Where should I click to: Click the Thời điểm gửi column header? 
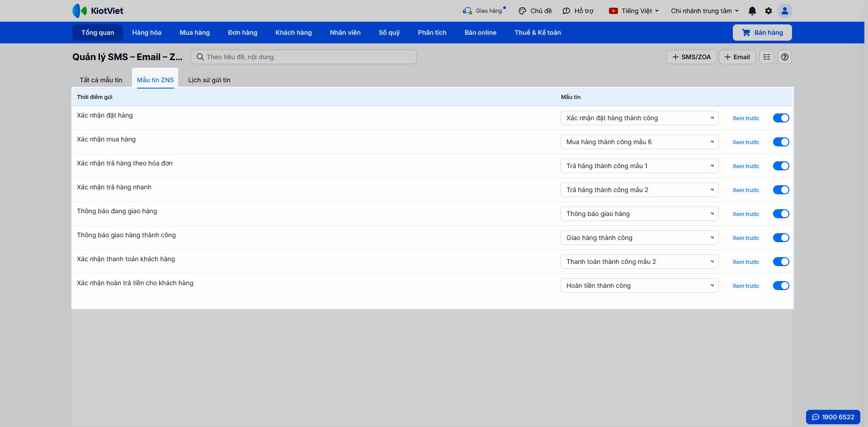click(x=94, y=97)
